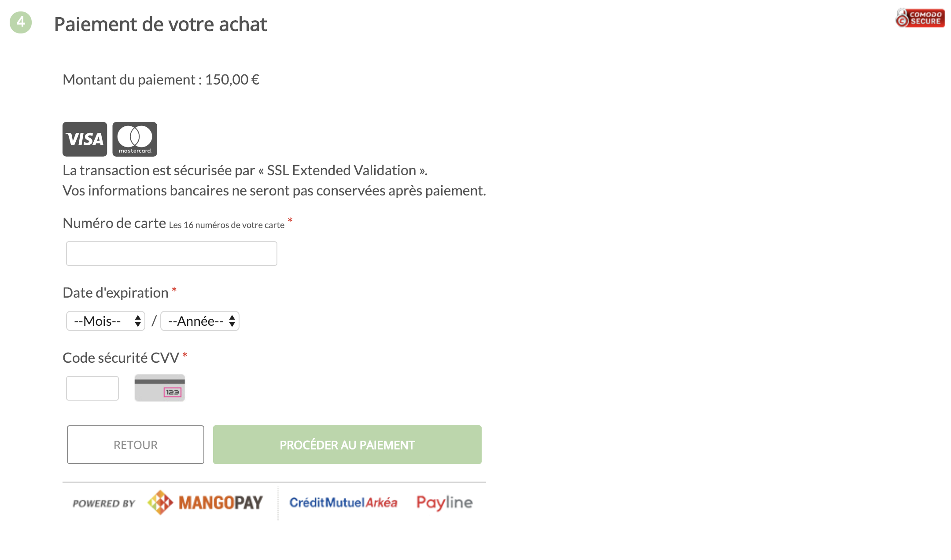Focus the CVV security code field
This screenshot has height=560, width=951.
click(x=92, y=388)
